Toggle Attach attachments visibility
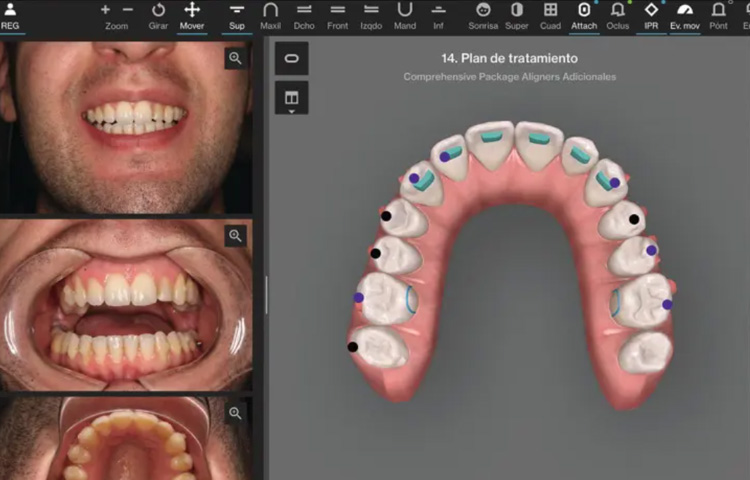750x480 pixels. [584, 14]
